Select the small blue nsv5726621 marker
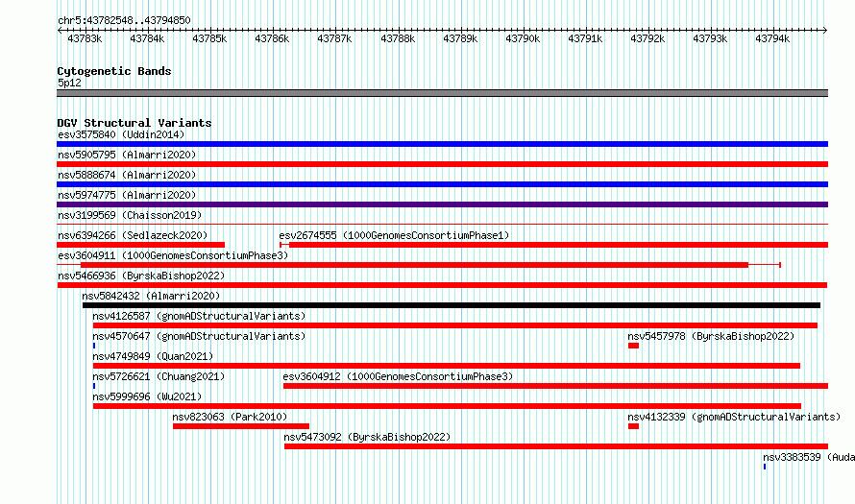 pos(94,386)
